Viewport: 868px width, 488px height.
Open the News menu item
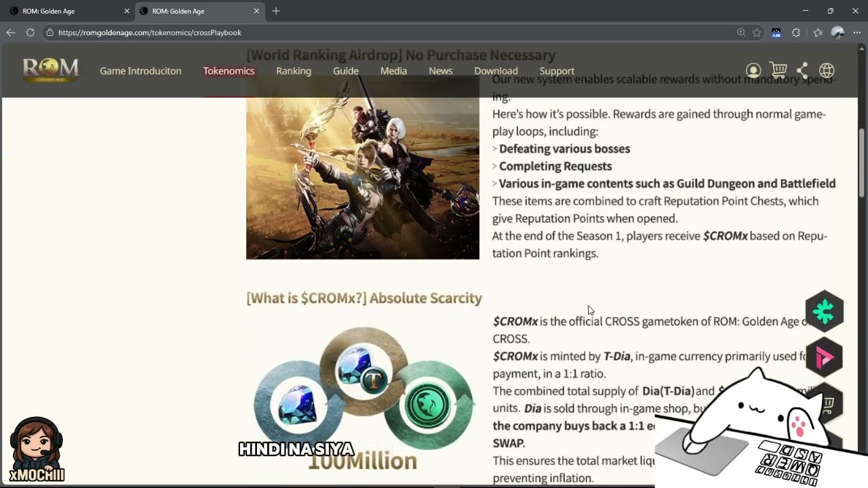(441, 70)
